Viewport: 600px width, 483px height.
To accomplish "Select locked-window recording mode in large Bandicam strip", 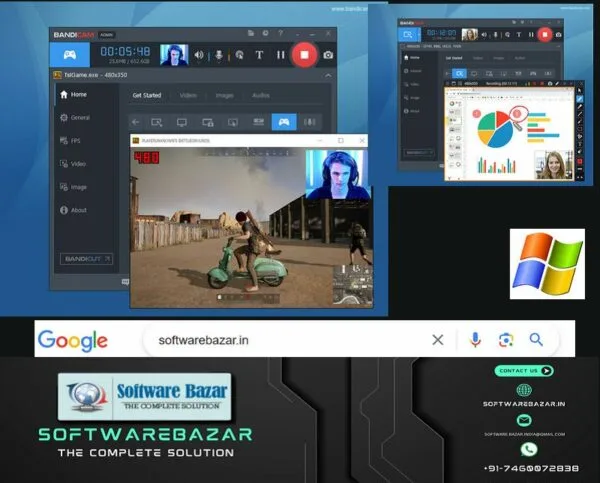I will point(207,122).
